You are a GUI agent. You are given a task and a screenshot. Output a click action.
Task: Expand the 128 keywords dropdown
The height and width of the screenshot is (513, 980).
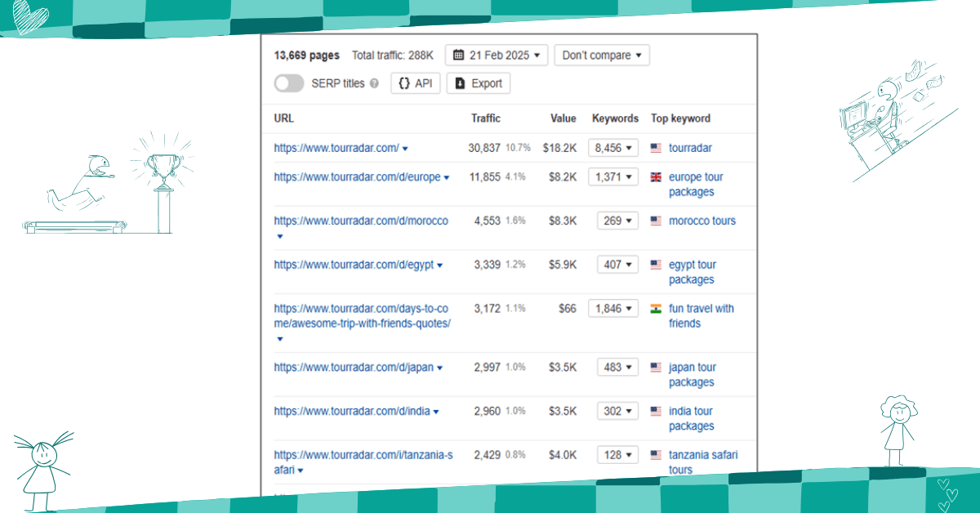click(617, 455)
